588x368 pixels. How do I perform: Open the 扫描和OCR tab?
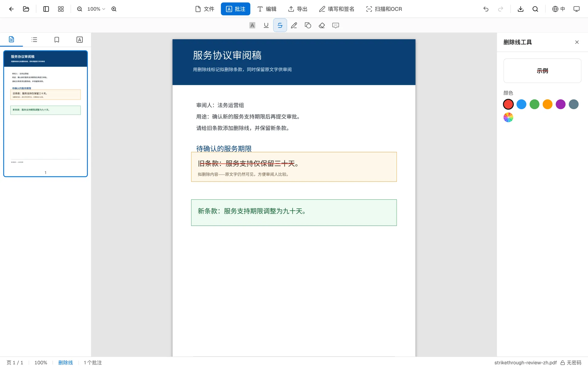coord(384,9)
